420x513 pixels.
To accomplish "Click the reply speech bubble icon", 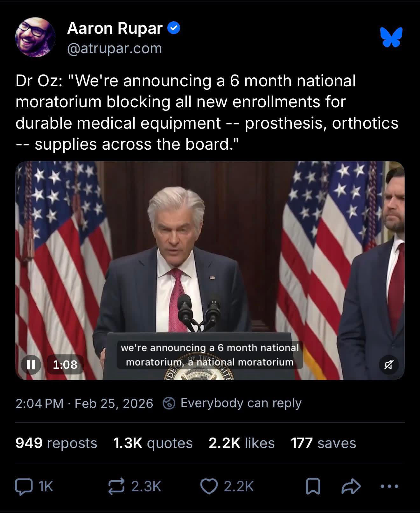I will [24, 486].
